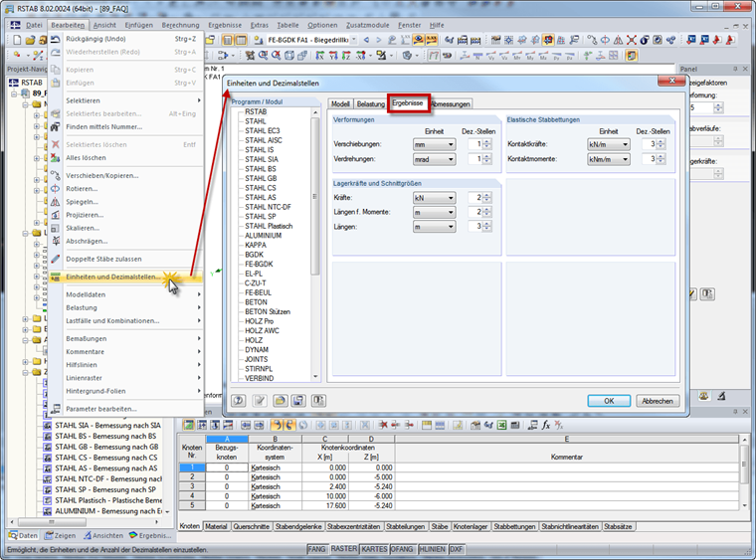Click the edit comment icon in dialog footer

[260, 401]
